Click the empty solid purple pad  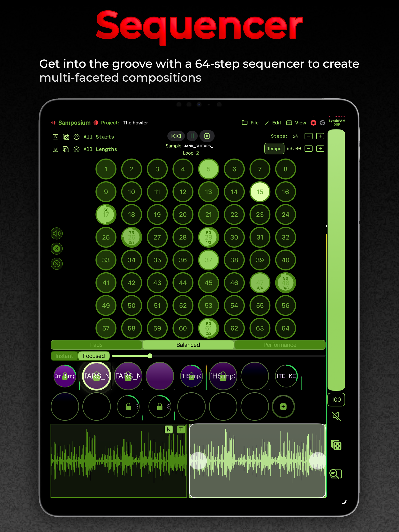tap(160, 376)
